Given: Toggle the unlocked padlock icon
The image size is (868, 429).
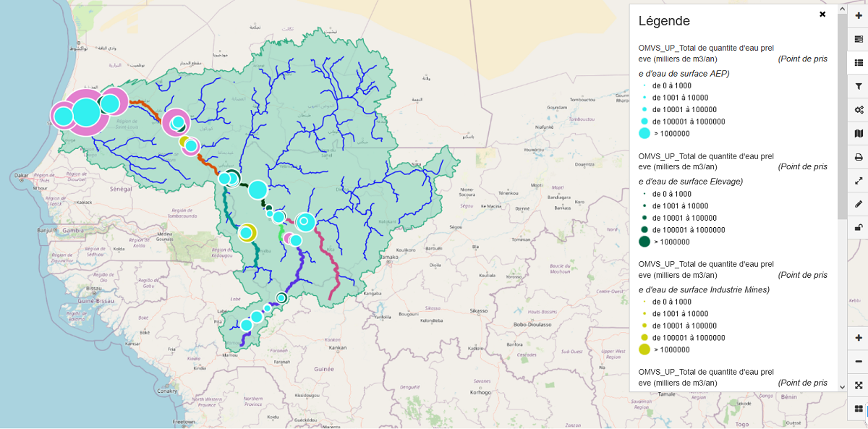Looking at the screenshot, I should (x=859, y=228).
